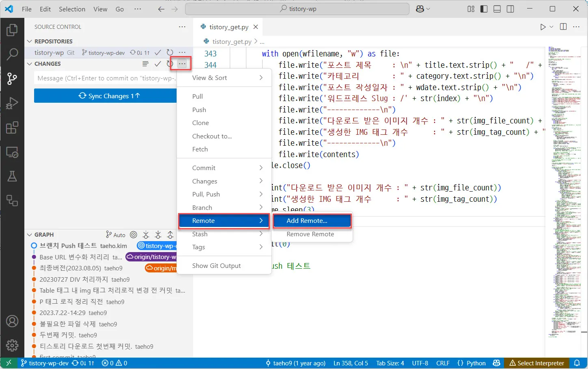Open the Remote Explorer in the Activity Bar
Image resolution: width=588 pixels, height=369 pixels.
pos(12,152)
